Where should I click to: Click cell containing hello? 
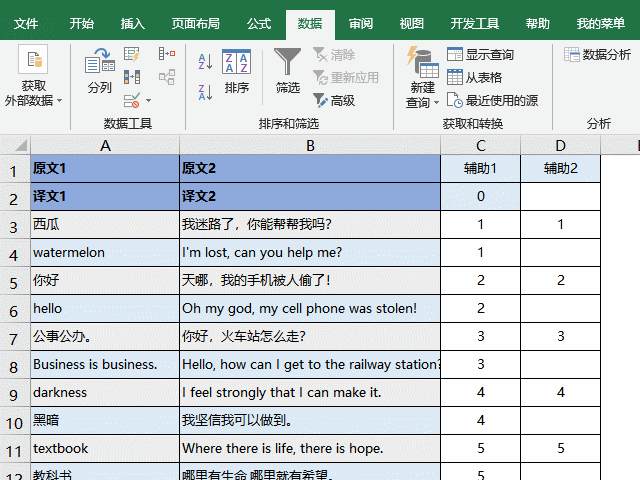pos(105,309)
